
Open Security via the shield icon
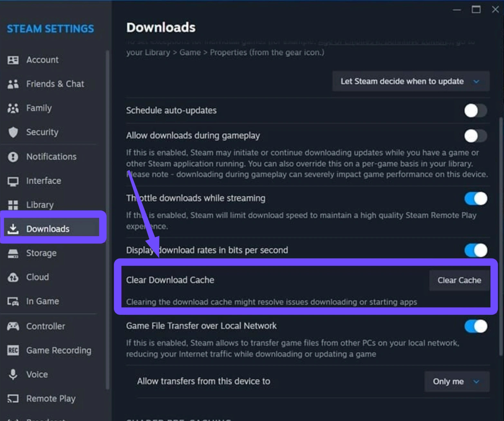coord(13,132)
